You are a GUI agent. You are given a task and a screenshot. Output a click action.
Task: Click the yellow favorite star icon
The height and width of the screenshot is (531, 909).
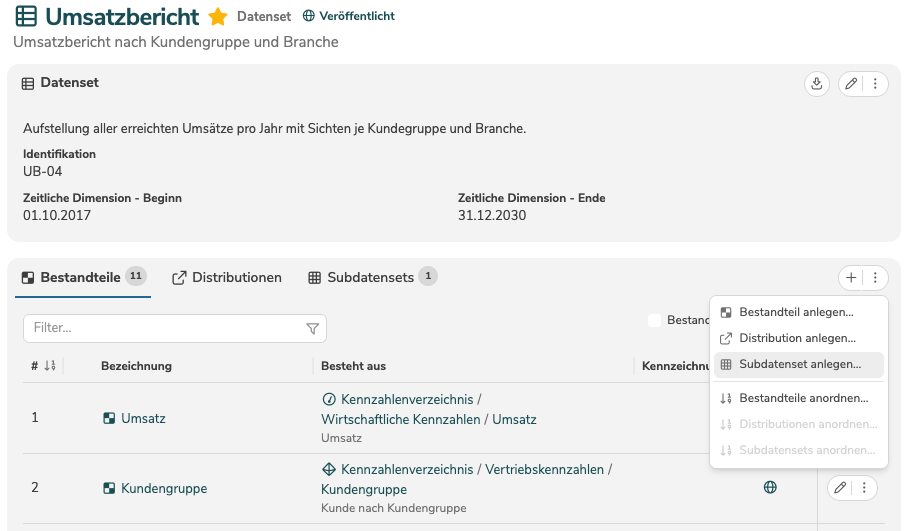(218, 17)
